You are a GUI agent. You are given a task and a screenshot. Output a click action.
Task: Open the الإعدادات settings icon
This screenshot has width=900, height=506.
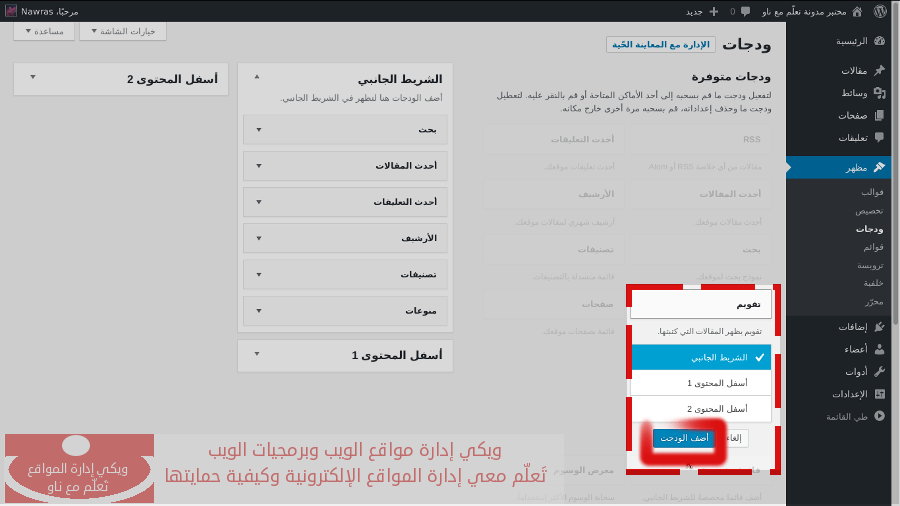coord(879,394)
